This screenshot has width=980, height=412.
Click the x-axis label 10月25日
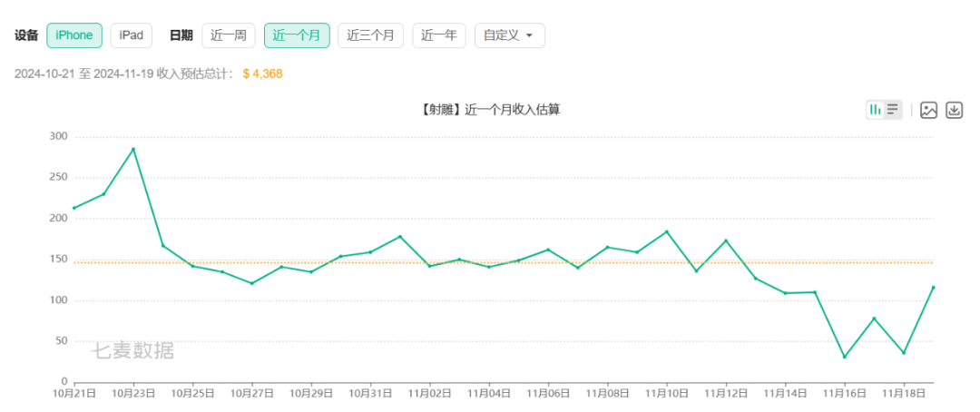click(x=192, y=394)
